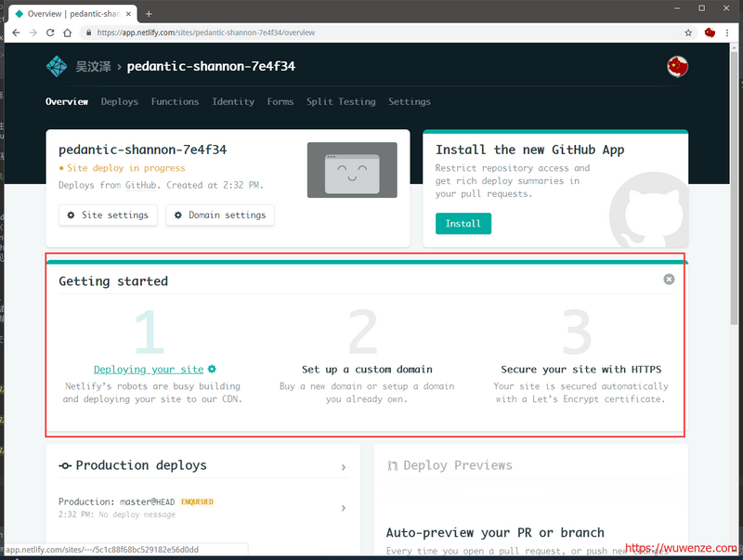Open the Deploys tab
Viewport: 743px width, 560px height.
pos(120,101)
